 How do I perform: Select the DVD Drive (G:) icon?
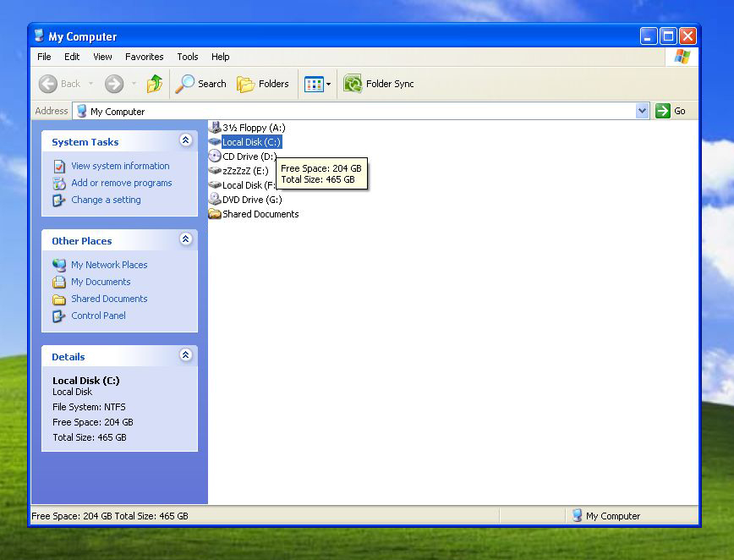[x=215, y=199]
